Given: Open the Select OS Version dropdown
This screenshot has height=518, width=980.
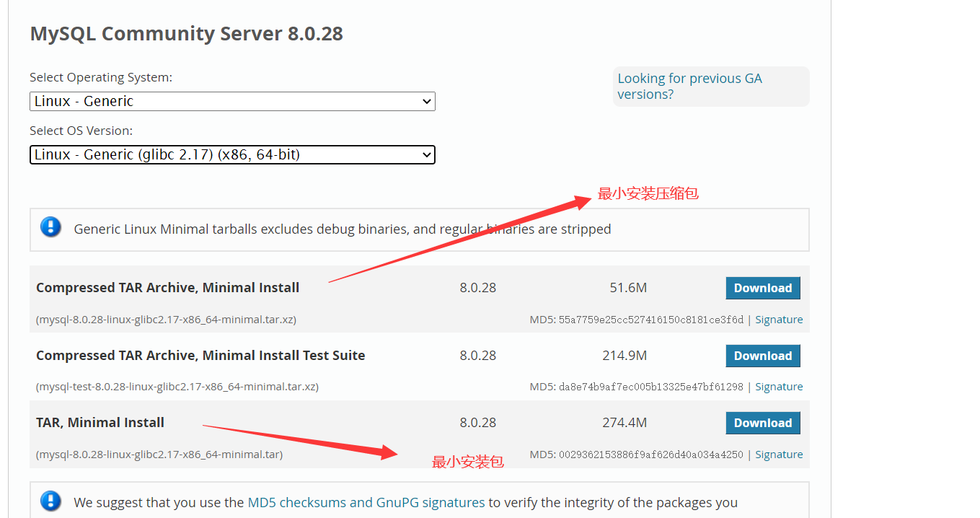Looking at the screenshot, I should (x=232, y=154).
